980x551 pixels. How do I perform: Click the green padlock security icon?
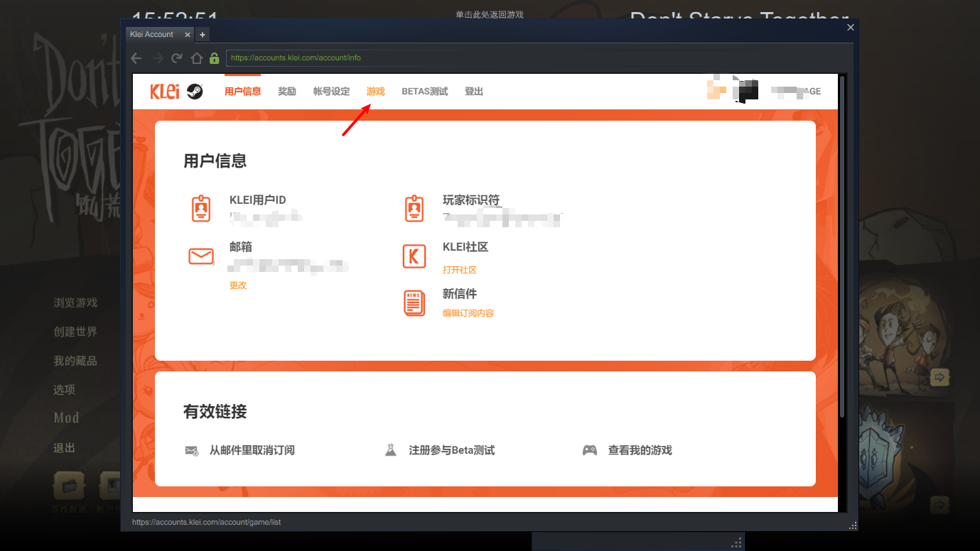[214, 58]
